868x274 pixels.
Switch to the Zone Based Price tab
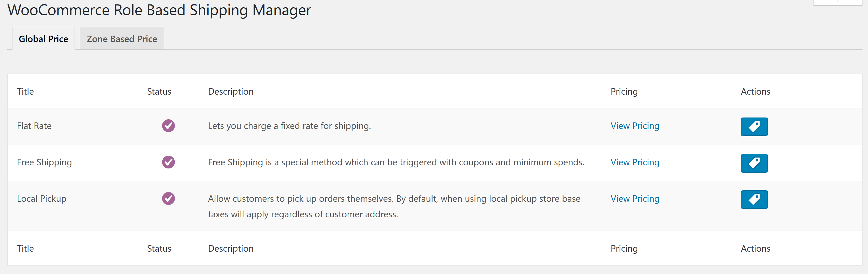tap(122, 39)
